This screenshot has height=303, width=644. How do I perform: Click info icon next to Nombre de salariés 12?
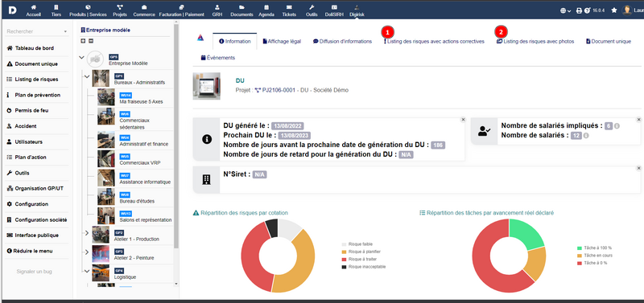tap(586, 135)
